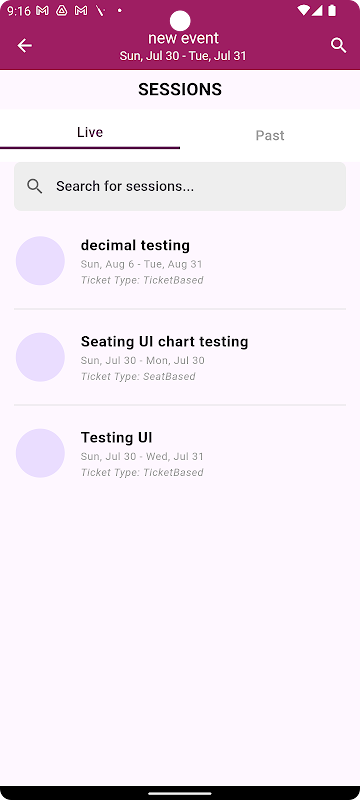This screenshot has width=360, height=800.
Task: Switch to the Live tab
Action: click(x=90, y=133)
